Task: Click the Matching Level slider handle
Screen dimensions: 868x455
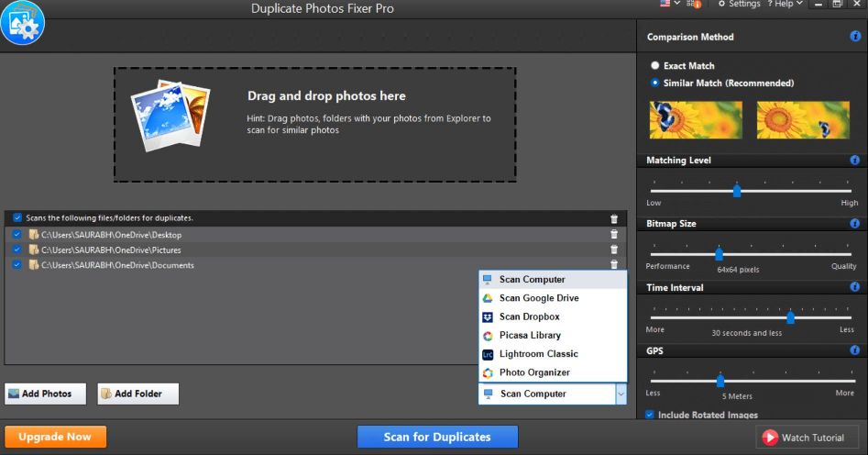Action: point(737,191)
